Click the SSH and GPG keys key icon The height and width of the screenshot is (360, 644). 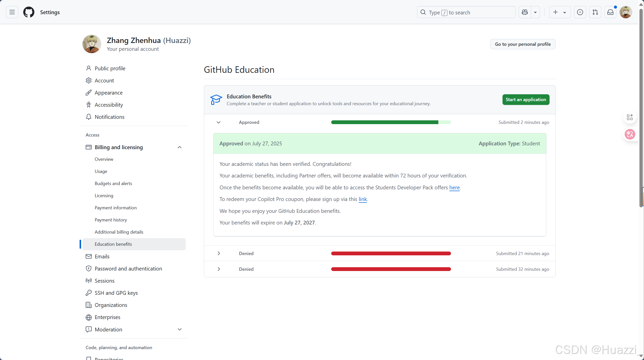coord(89,293)
